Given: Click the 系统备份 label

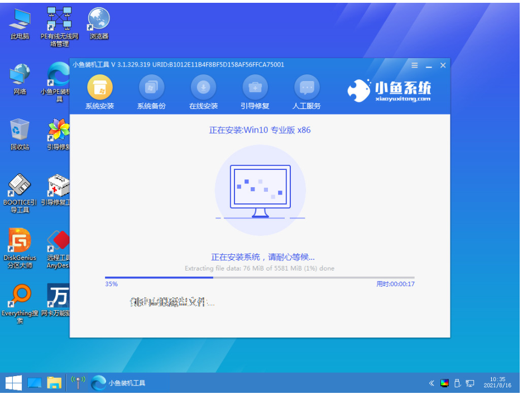Looking at the screenshot, I should pos(151,106).
